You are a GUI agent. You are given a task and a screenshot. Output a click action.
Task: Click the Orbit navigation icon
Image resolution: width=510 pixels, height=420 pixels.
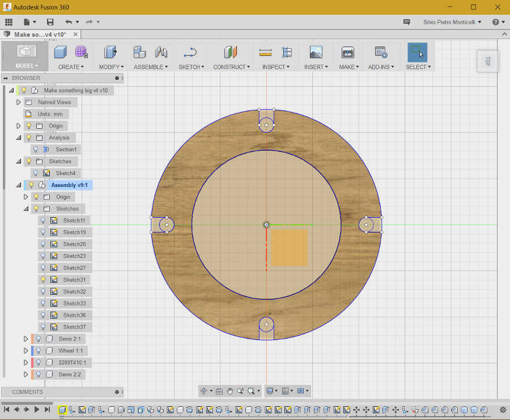pos(203,391)
